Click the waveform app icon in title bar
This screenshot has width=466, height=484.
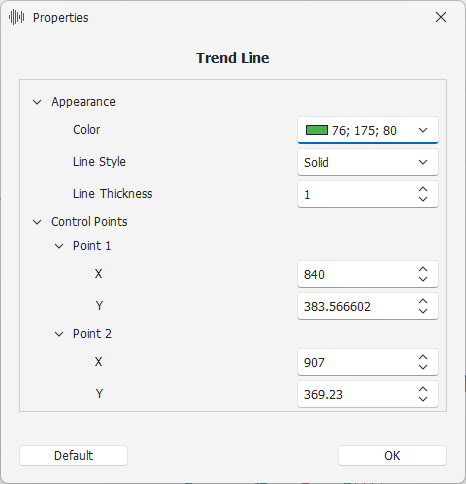click(17, 17)
